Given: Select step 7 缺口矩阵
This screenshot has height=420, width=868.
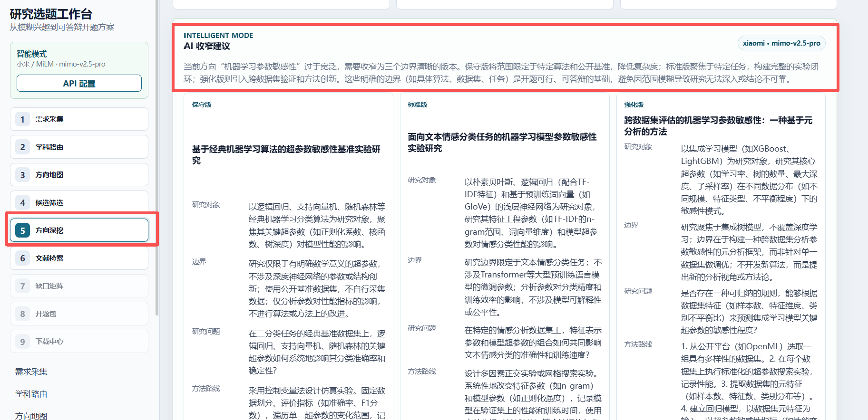Looking at the screenshot, I should [79, 286].
